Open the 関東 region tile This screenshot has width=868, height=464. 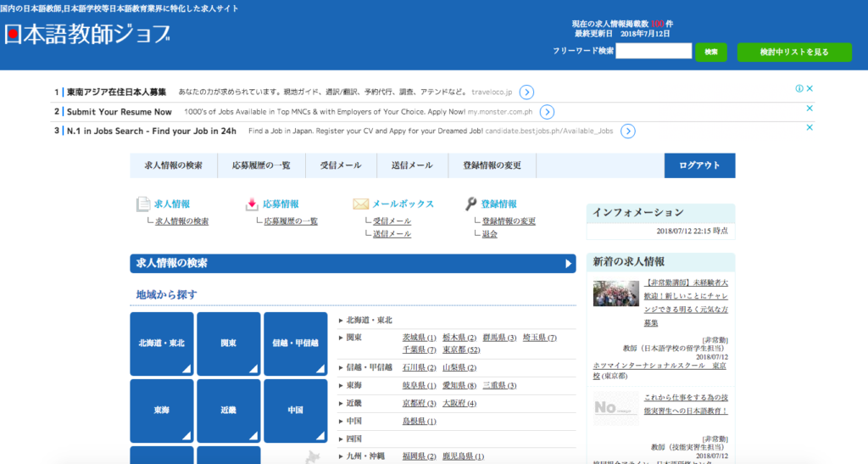(229, 344)
